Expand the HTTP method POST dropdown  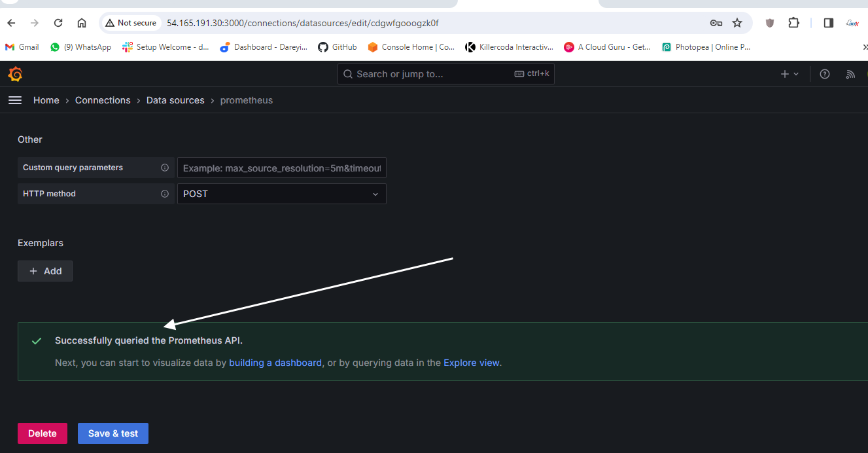pyautogui.click(x=281, y=194)
